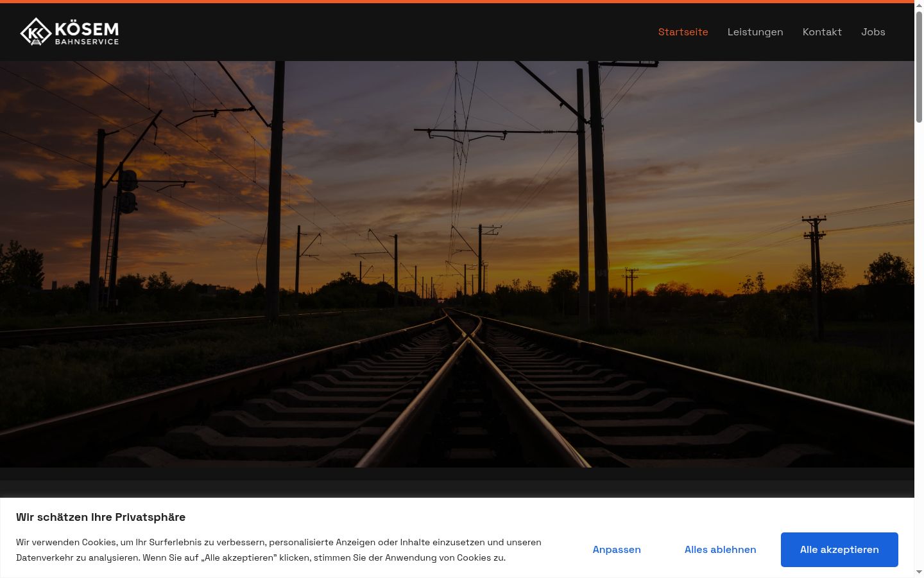Image resolution: width=924 pixels, height=578 pixels.
Task: Open the Kontakt page
Action: click(822, 32)
